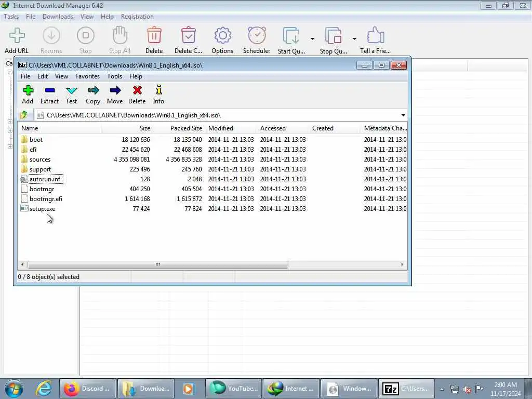Click the 7-Zip address path field
The height and width of the screenshot is (399, 532).
217,115
